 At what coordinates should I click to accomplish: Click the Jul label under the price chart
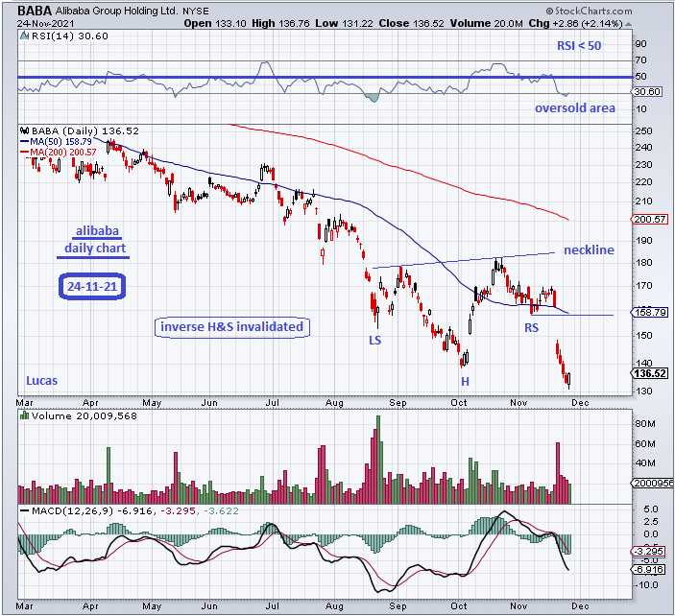(x=272, y=403)
